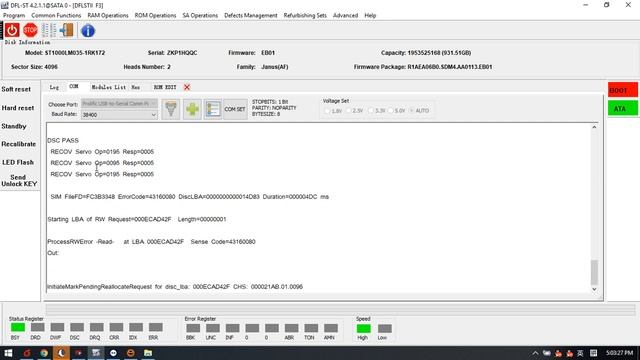Open File Explorer from the taskbar
The height and width of the screenshot is (360, 640).
click(x=148, y=353)
